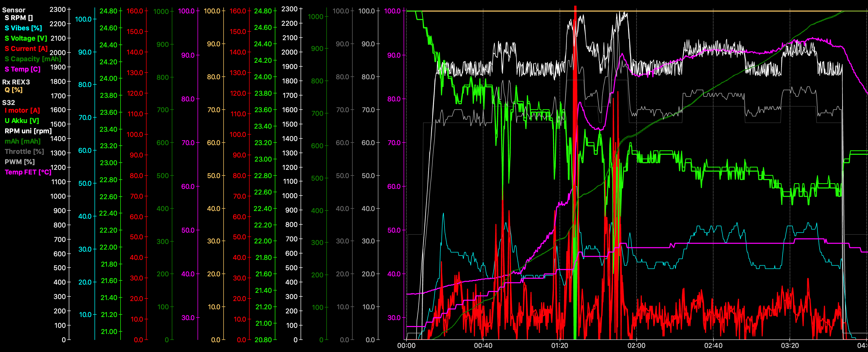Toggle the S Voltage [V] series
868x352 pixels.
click(x=25, y=38)
